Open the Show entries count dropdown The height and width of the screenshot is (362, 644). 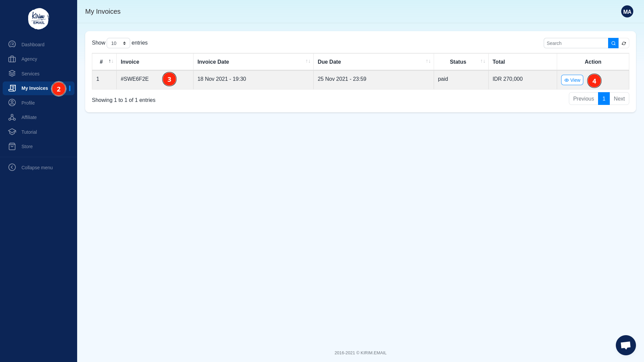pos(118,43)
